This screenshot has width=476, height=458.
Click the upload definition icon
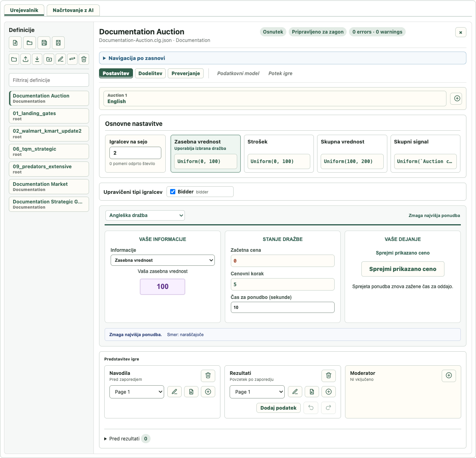click(26, 59)
